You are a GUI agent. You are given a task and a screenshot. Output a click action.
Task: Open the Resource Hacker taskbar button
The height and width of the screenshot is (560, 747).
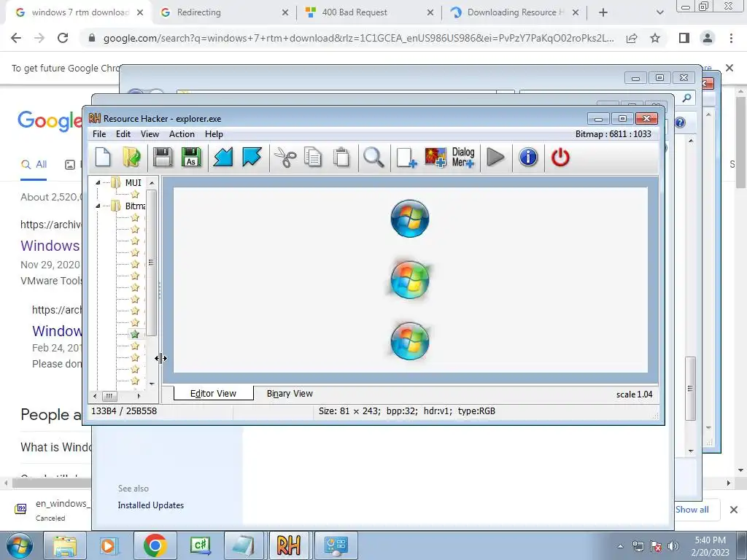tap(289, 545)
